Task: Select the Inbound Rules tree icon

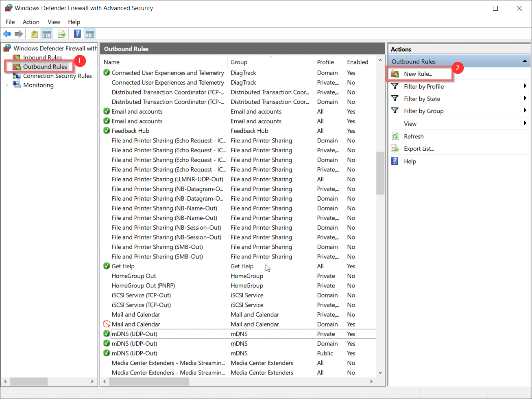Action: 17,57
